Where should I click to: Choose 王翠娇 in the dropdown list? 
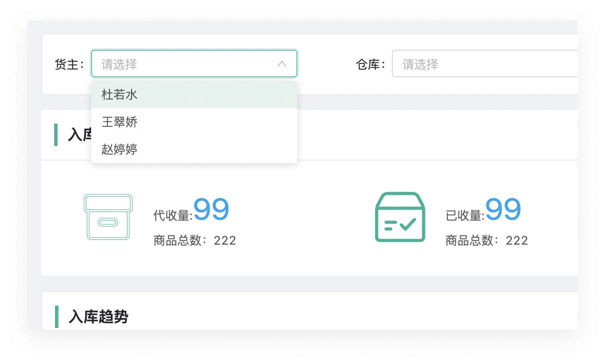point(194,122)
